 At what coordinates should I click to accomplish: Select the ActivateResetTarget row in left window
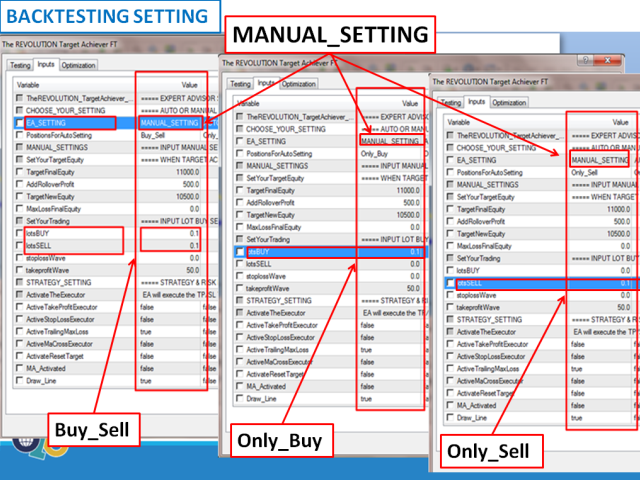click(x=116, y=356)
